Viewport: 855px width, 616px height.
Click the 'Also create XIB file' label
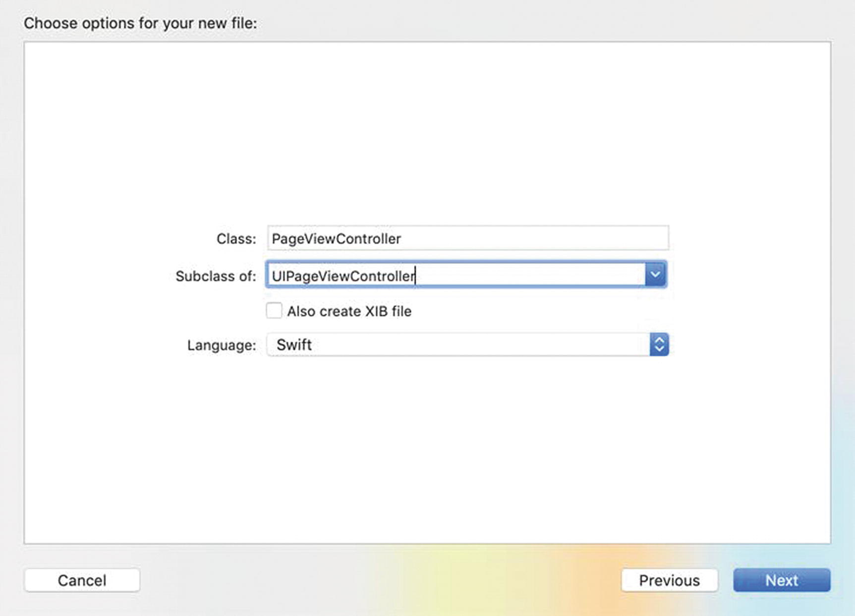coord(349,311)
